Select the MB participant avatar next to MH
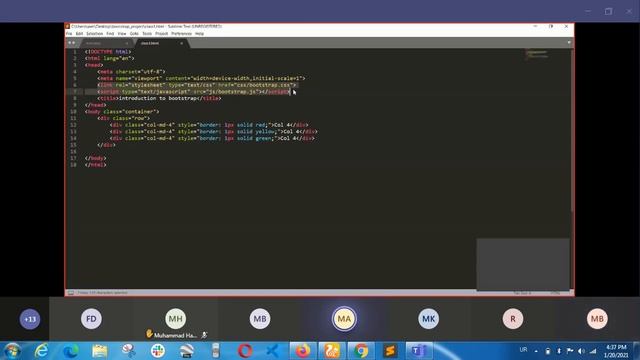The width and height of the screenshot is (640, 360). tap(260, 319)
